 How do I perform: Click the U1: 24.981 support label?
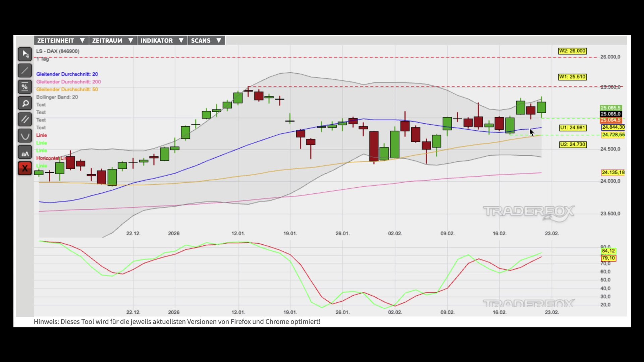click(x=573, y=128)
